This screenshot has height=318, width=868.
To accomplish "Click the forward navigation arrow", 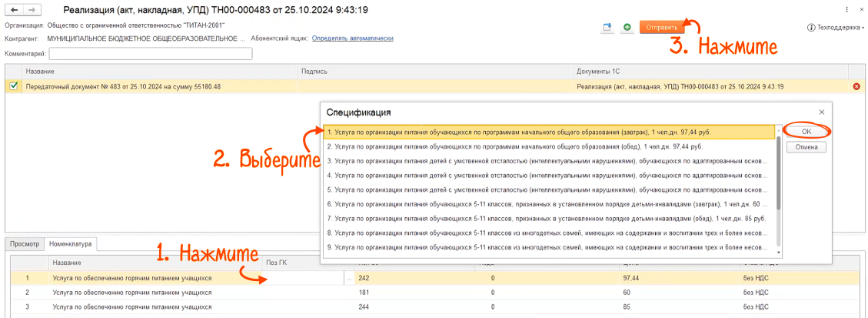I will coord(32,9).
